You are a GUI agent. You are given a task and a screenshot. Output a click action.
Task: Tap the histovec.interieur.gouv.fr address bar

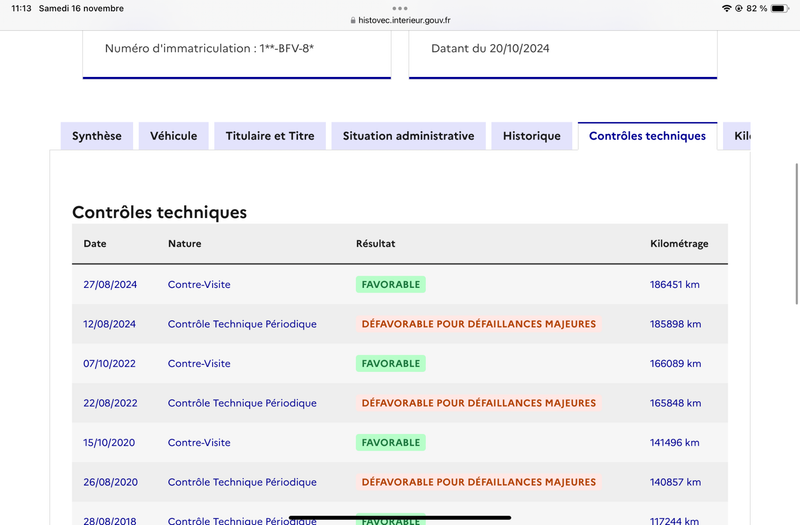400,20
